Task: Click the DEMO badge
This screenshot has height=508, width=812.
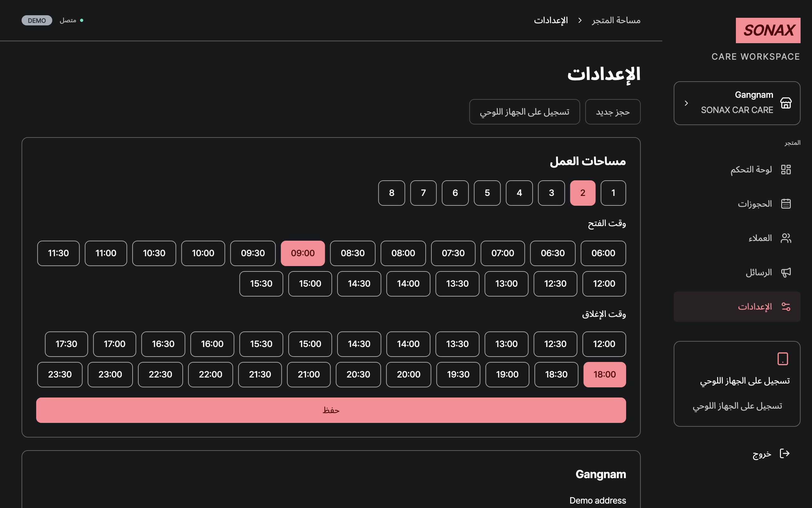Action: click(x=37, y=21)
